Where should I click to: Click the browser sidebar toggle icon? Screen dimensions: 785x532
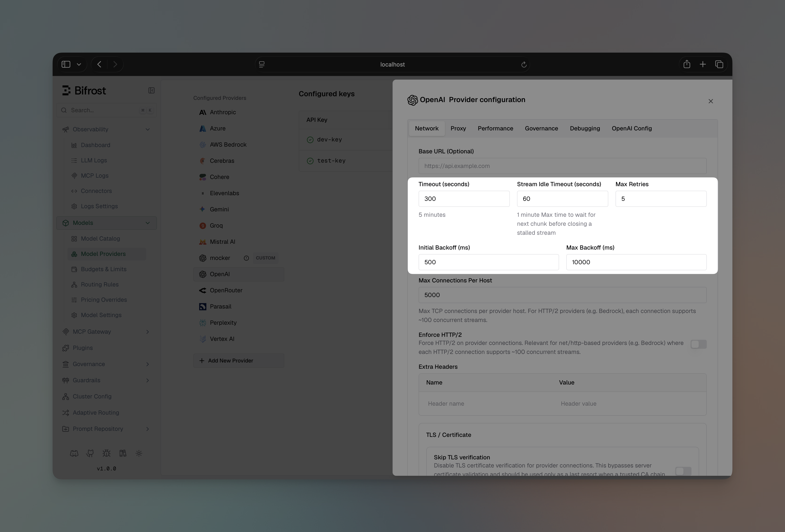pyautogui.click(x=66, y=64)
